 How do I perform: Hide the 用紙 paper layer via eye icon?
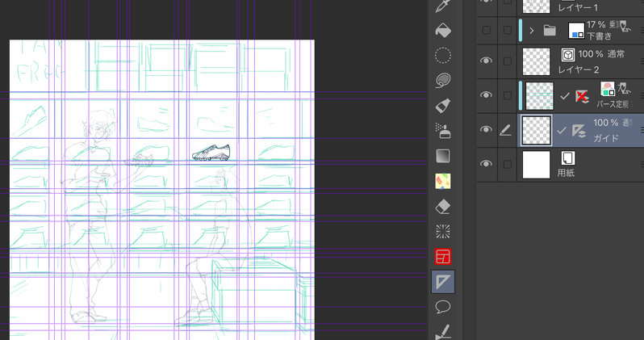click(487, 164)
